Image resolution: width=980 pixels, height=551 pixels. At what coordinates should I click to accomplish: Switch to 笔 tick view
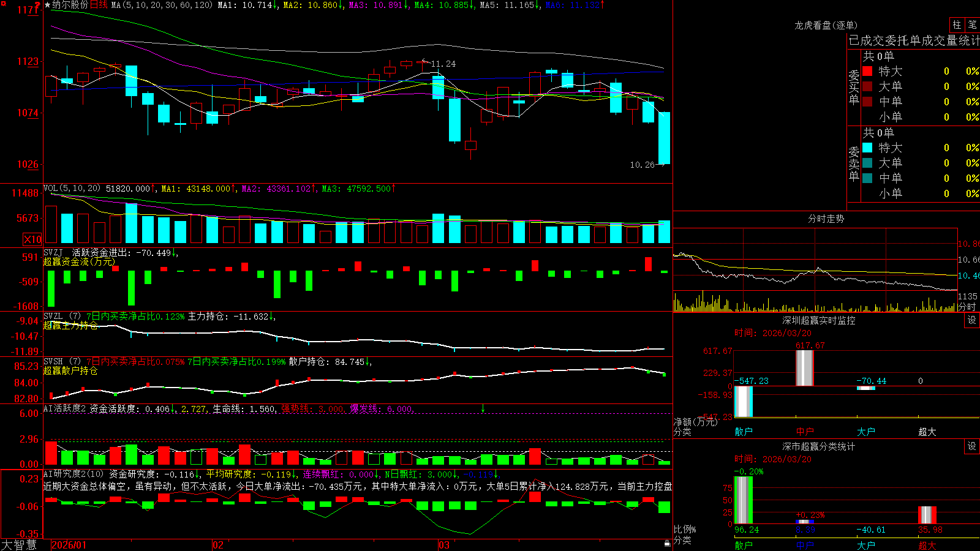972,24
